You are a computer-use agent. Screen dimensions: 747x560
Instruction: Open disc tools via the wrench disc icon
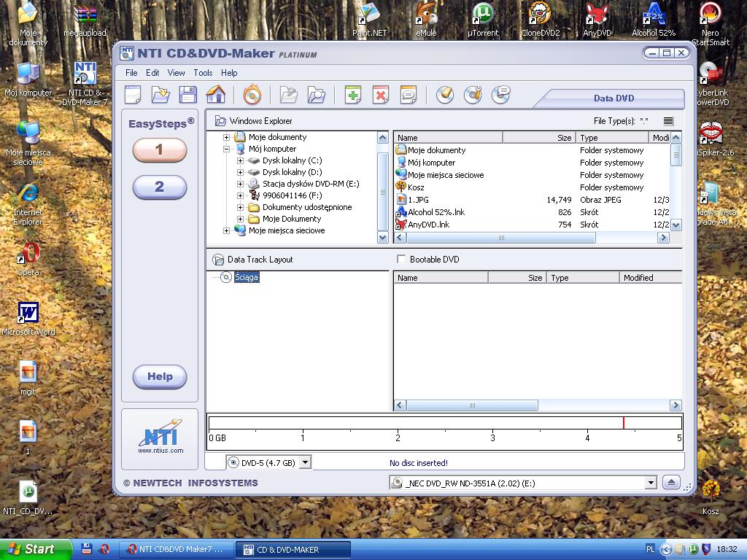[x=473, y=95]
